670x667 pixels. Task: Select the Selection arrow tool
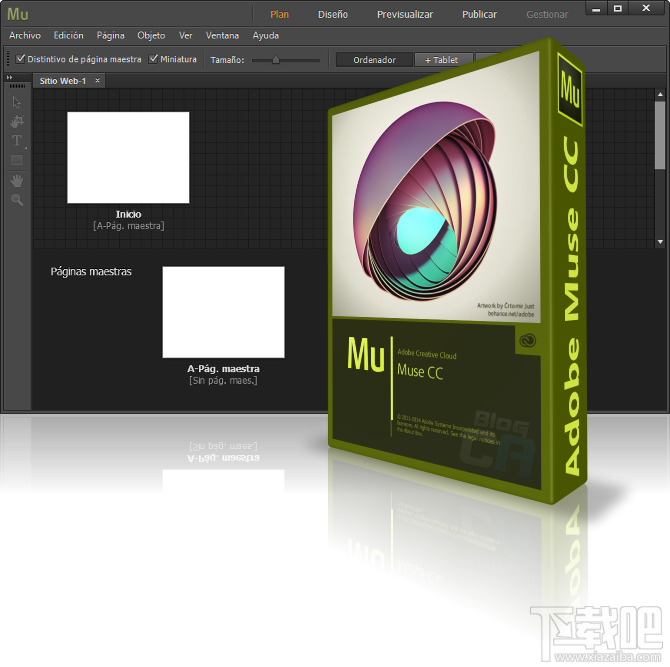coord(17,102)
